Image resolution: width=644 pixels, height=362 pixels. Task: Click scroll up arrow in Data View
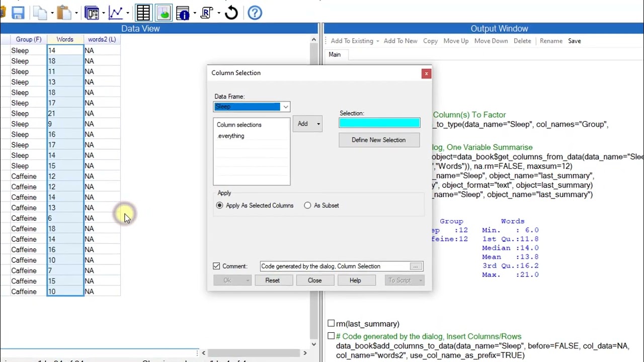point(314,40)
